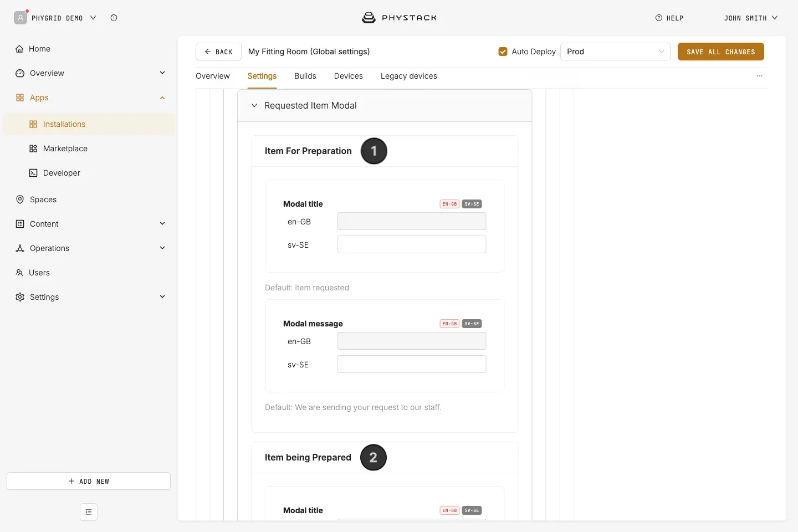Click the info icon beside Phygrid Demo

[x=114, y=18]
